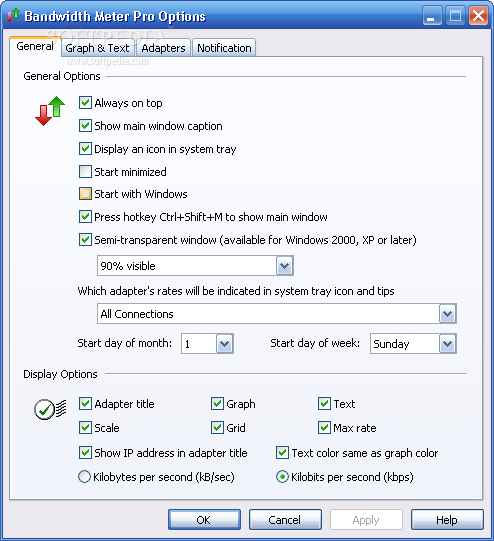Toggle the Text display checkbox
Viewport: 494px width, 541px height.
point(324,404)
